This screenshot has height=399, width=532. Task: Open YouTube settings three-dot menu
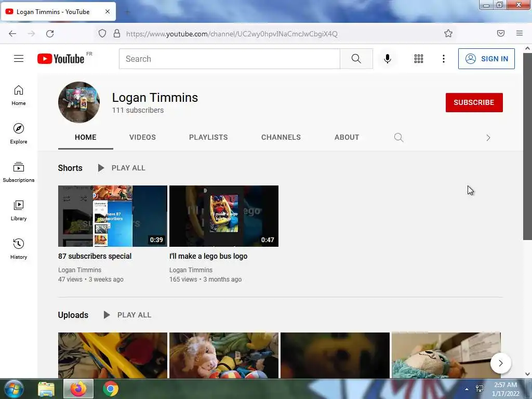(x=444, y=59)
